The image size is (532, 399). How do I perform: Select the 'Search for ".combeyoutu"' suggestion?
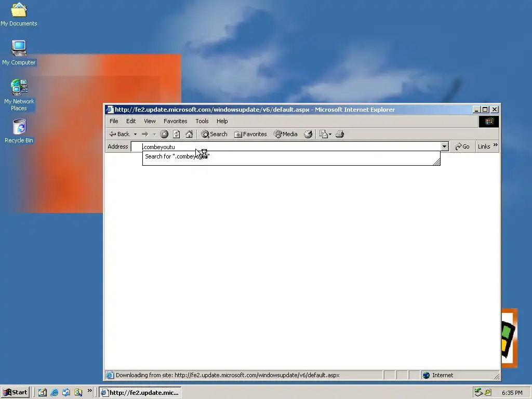[x=291, y=156]
